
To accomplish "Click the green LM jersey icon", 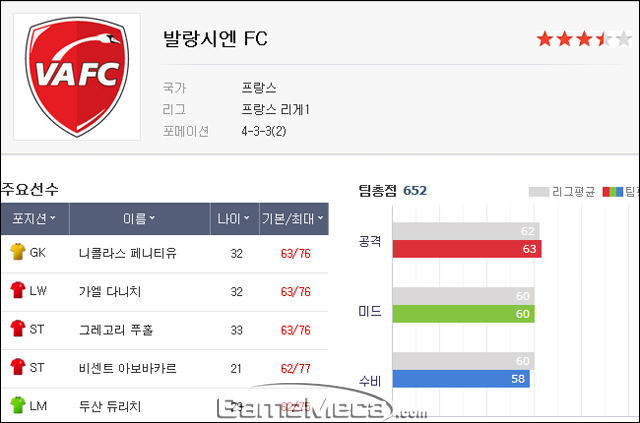I will 18,405.
